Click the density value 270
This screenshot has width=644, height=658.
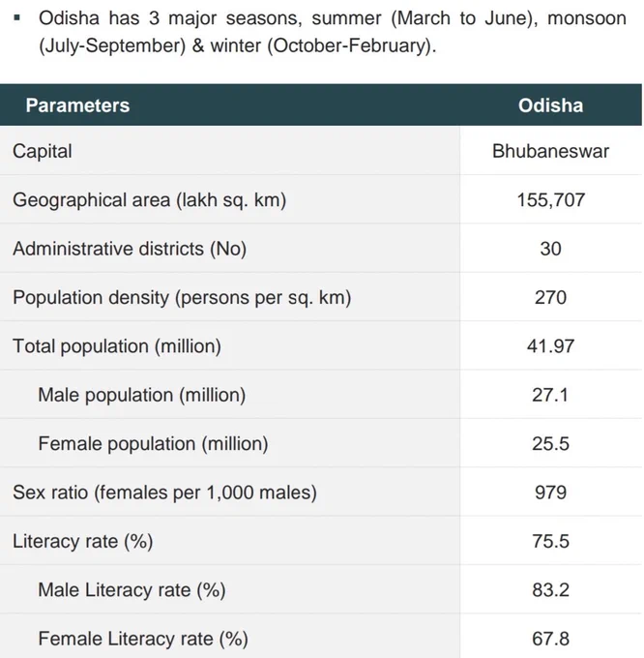pyautogui.click(x=550, y=297)
